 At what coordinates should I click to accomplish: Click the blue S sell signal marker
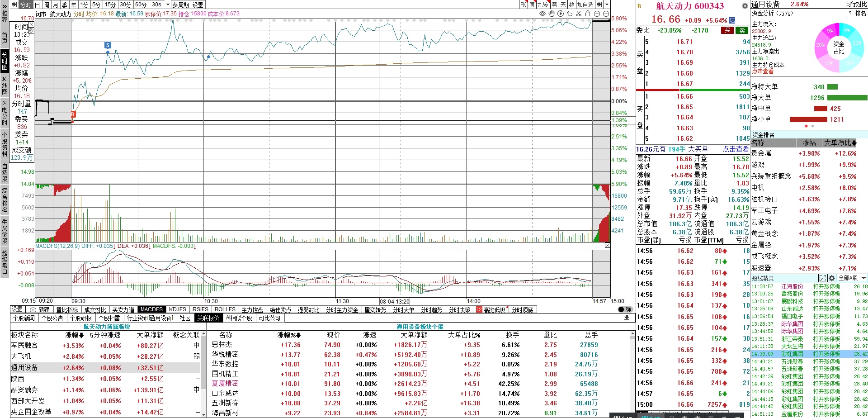(x=108, y=45)
